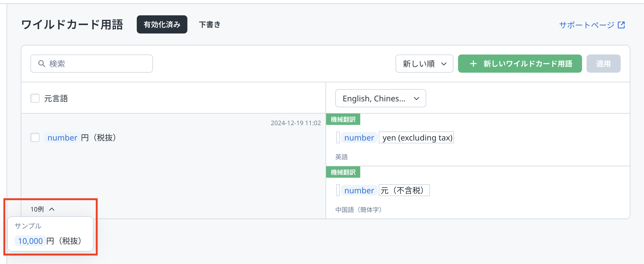Viewport: 644px width, 264px height.
Task: Check the 元言語 select-all checkbox
Action: click(x=35, y=99)
